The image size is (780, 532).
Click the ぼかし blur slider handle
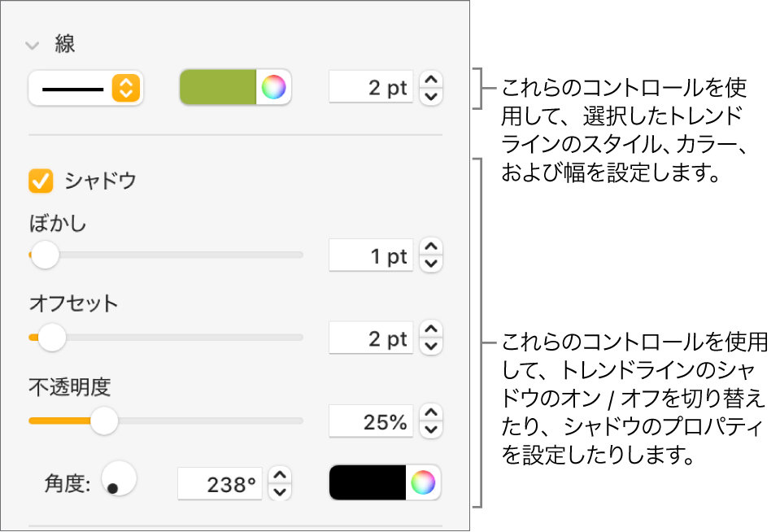[x=45, y=255]
